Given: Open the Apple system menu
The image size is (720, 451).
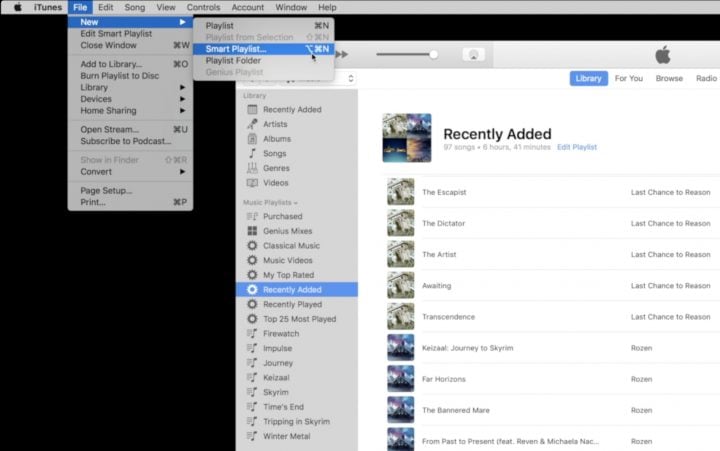Looking at the screenshot, I should (17, 7).
